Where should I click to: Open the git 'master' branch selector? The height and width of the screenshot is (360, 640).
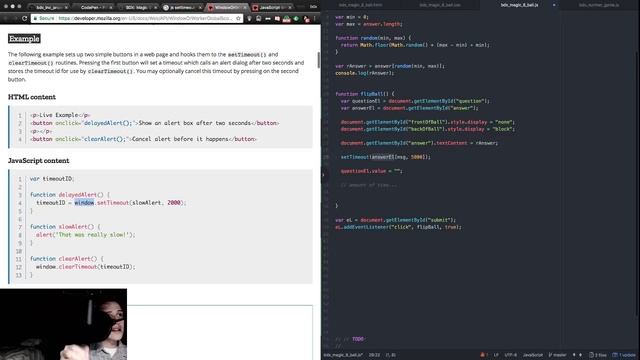558,355
